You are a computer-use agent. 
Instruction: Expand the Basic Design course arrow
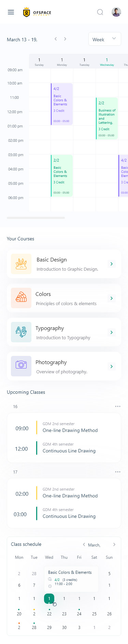111,264
